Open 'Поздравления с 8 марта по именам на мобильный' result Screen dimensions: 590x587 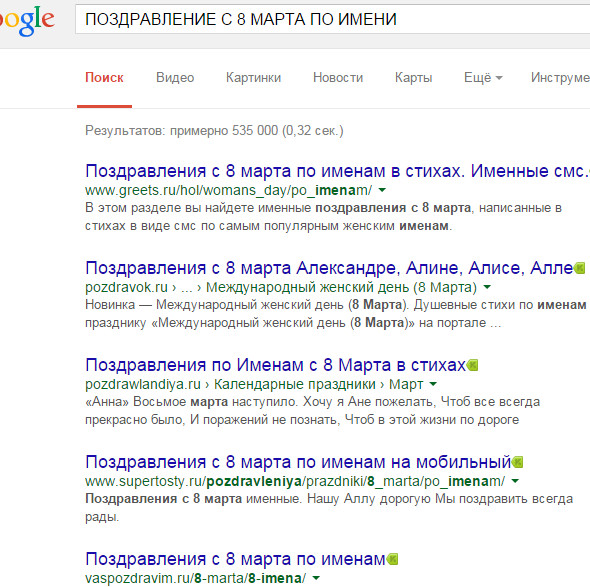click(298, 462)
